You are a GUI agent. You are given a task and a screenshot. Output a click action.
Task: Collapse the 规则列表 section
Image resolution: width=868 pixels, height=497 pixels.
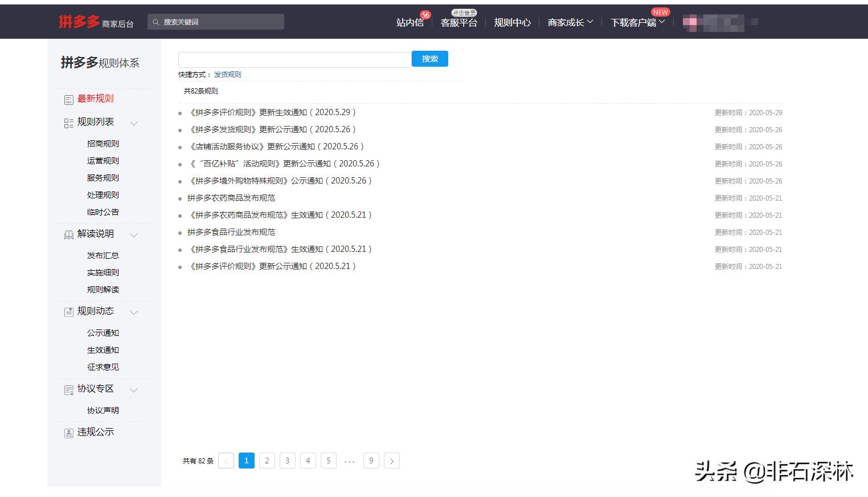pos(134,123)
